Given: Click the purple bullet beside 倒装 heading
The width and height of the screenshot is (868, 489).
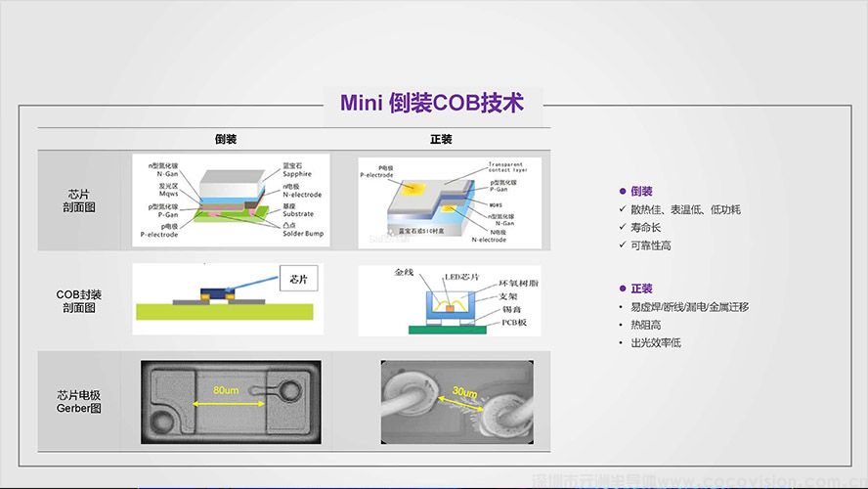Looking at the screenshot, I should (623, 192).
